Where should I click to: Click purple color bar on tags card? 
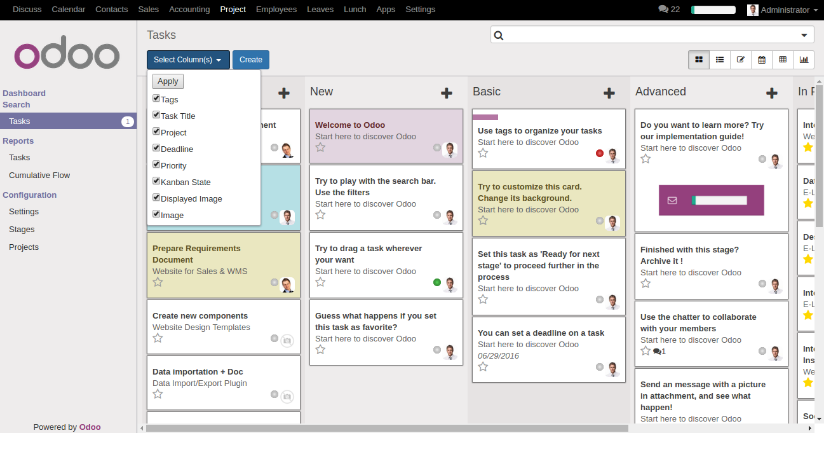click(485, 117)
